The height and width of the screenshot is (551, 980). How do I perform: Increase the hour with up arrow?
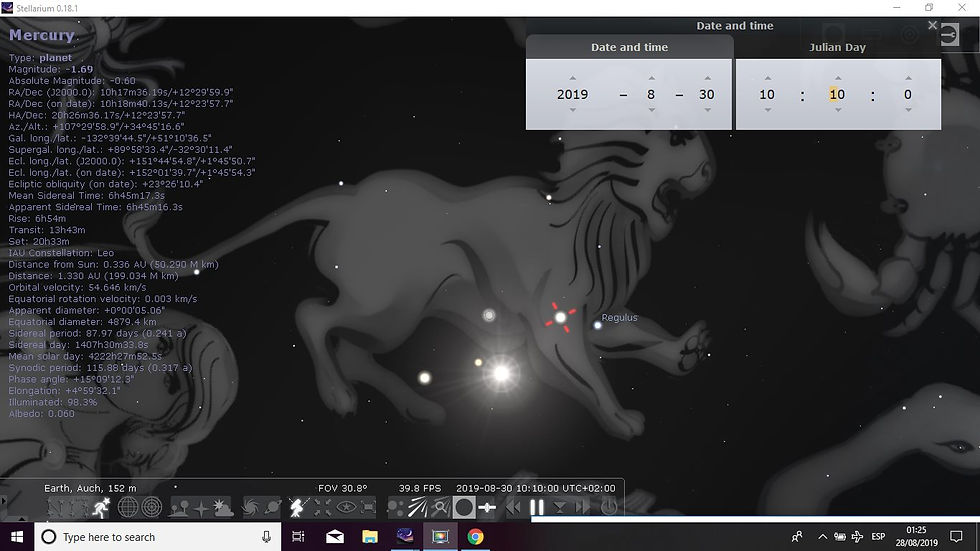point(768,78)
